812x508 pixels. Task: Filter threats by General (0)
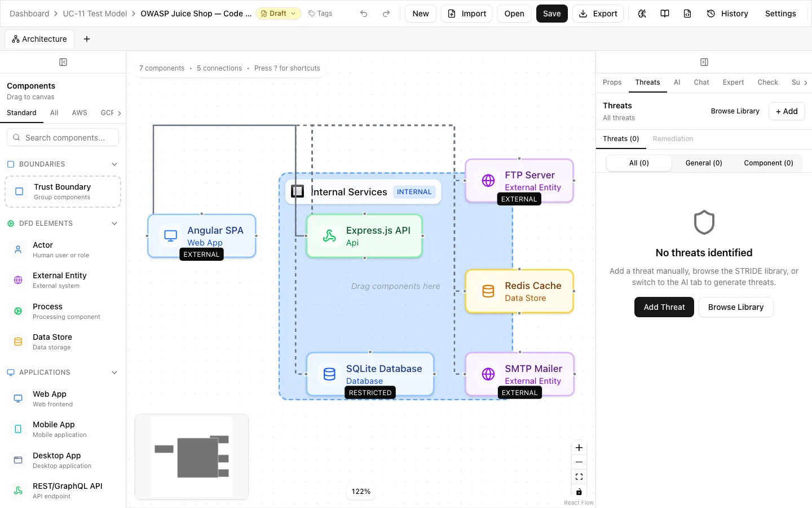click(704, 163)
